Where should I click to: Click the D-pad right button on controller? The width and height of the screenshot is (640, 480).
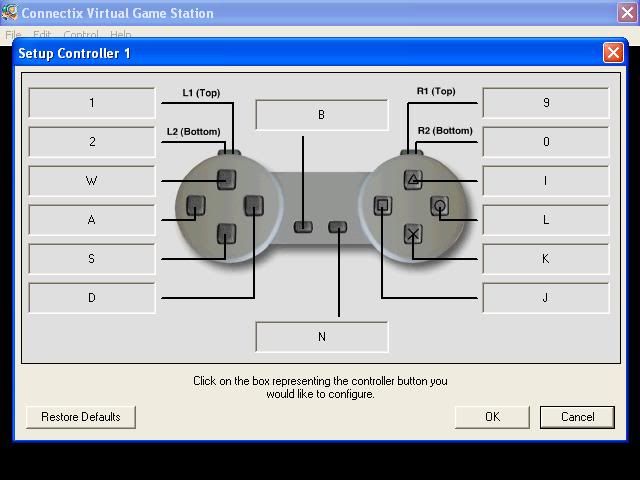(254, 205)
